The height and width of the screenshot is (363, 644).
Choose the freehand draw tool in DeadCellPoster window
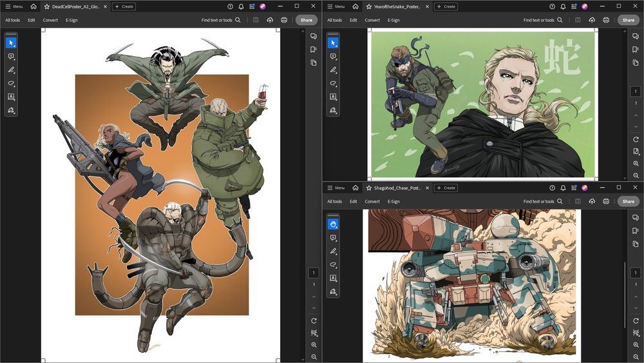(11, 83)
